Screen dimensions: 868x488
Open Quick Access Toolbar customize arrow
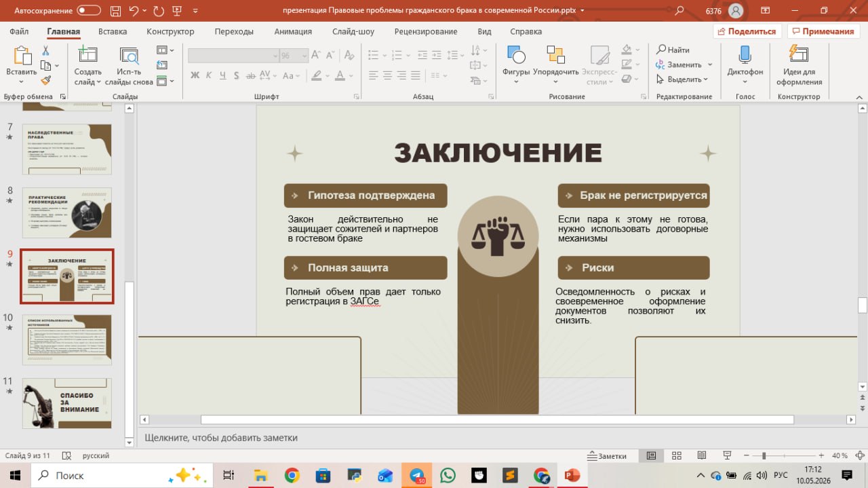tap(195, 11)
